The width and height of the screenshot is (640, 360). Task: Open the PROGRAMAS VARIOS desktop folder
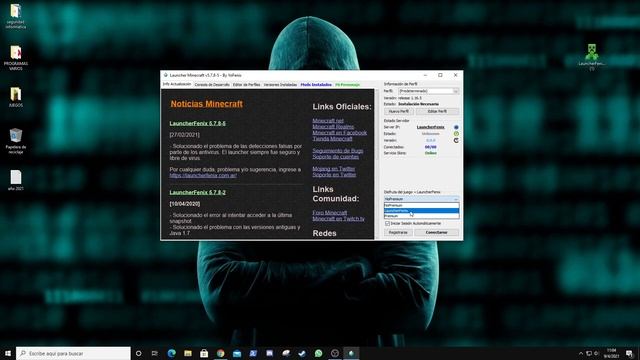[x=16, y=58]
